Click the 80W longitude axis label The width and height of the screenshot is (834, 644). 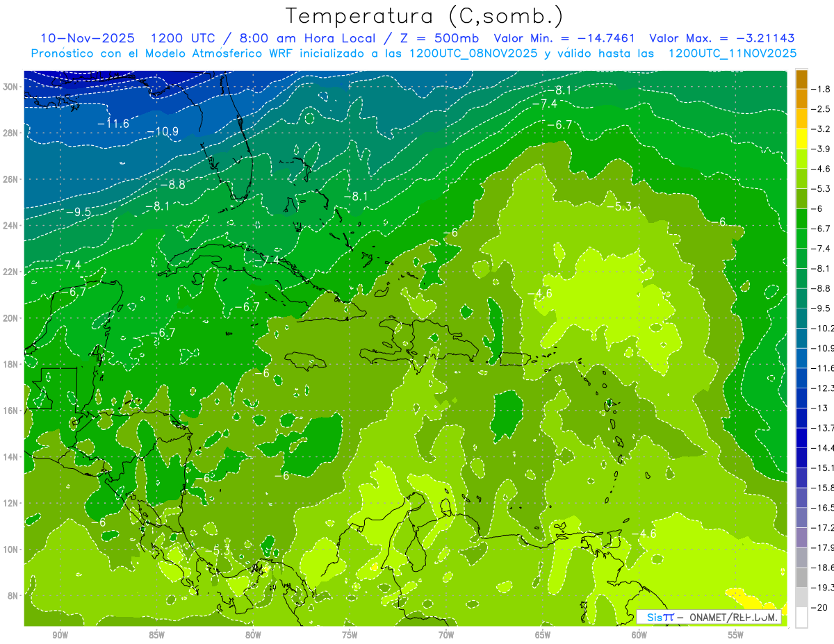253,635
